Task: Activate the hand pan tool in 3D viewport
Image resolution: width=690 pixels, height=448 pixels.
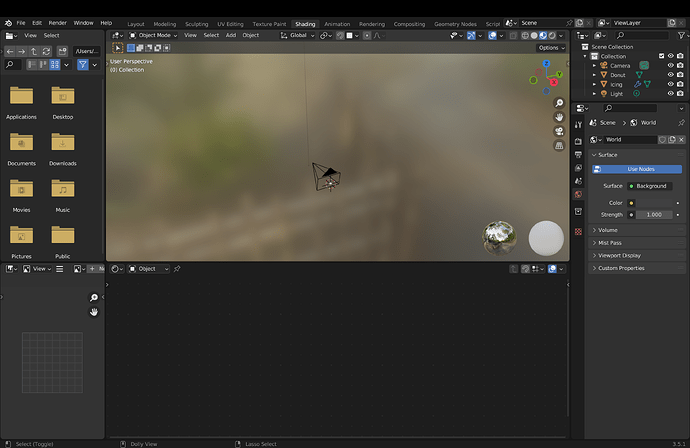Action: pyautogui.click(x=559, y=117)
